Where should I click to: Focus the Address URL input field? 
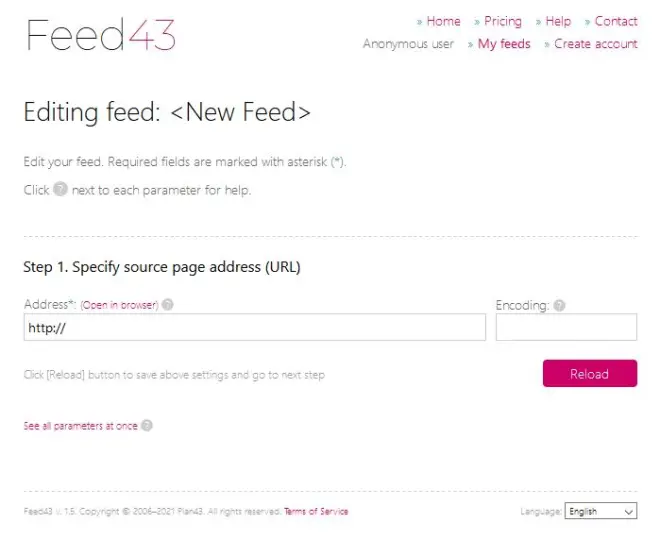tap(255, 327)
